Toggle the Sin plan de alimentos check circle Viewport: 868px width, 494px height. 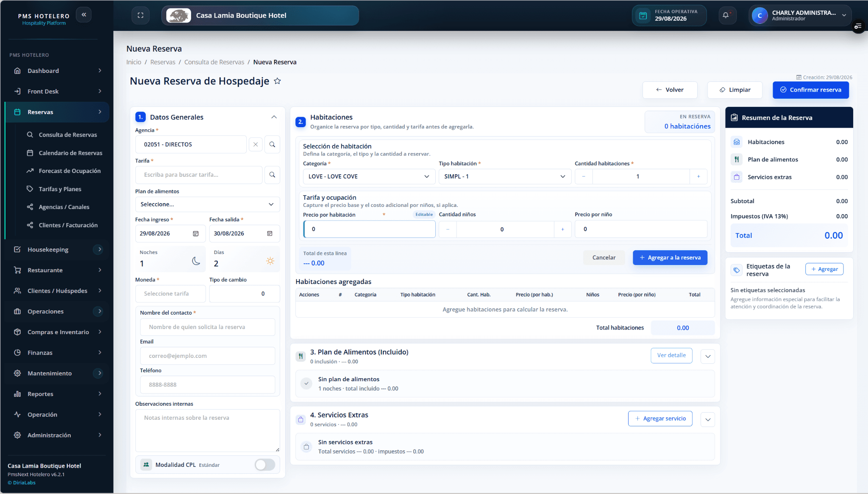pos(306,383)
